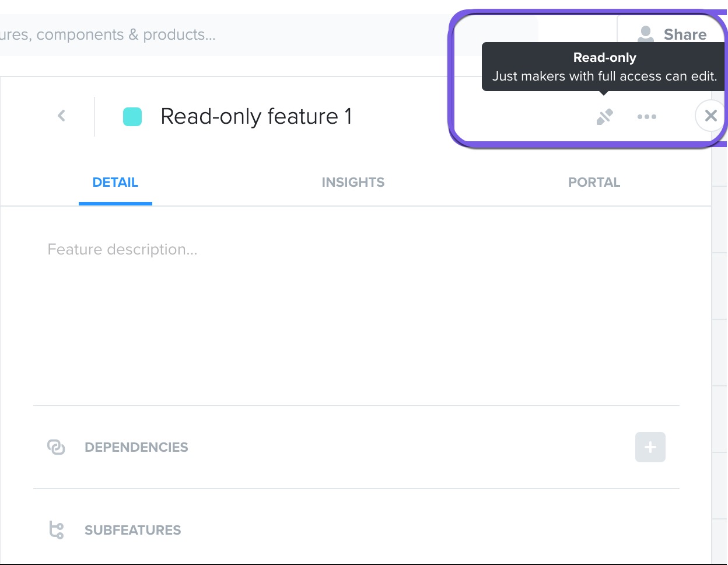728x565 pixels.
Task: Expand the DEPENDENCIES section
Action: pos(136,447)
